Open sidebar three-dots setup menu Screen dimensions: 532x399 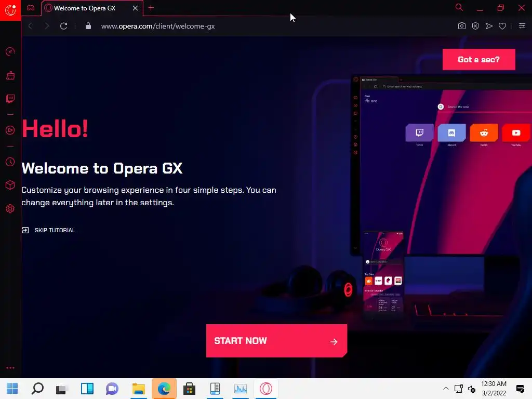click(10, 368)
